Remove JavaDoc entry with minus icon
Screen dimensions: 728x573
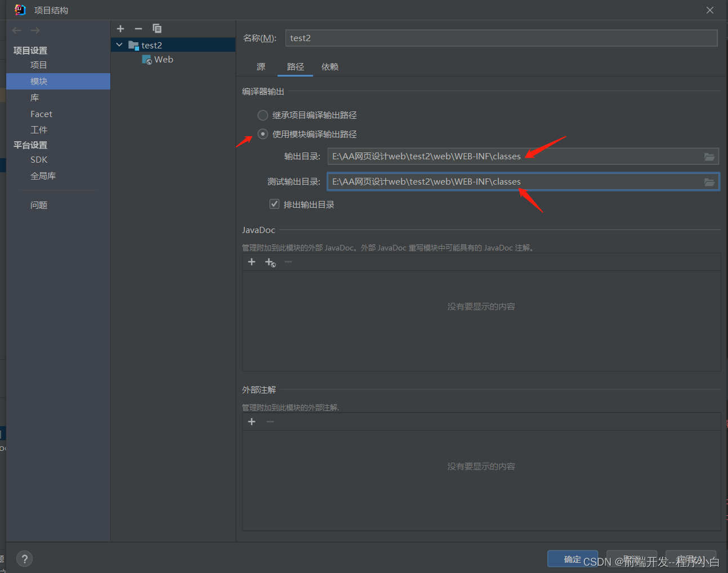(x=288, y=262)
